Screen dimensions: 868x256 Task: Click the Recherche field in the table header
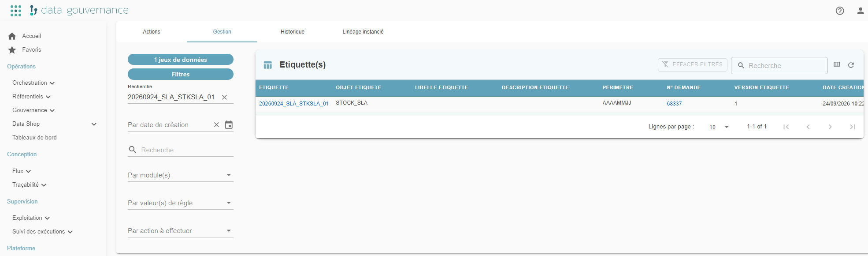[779, 65]
